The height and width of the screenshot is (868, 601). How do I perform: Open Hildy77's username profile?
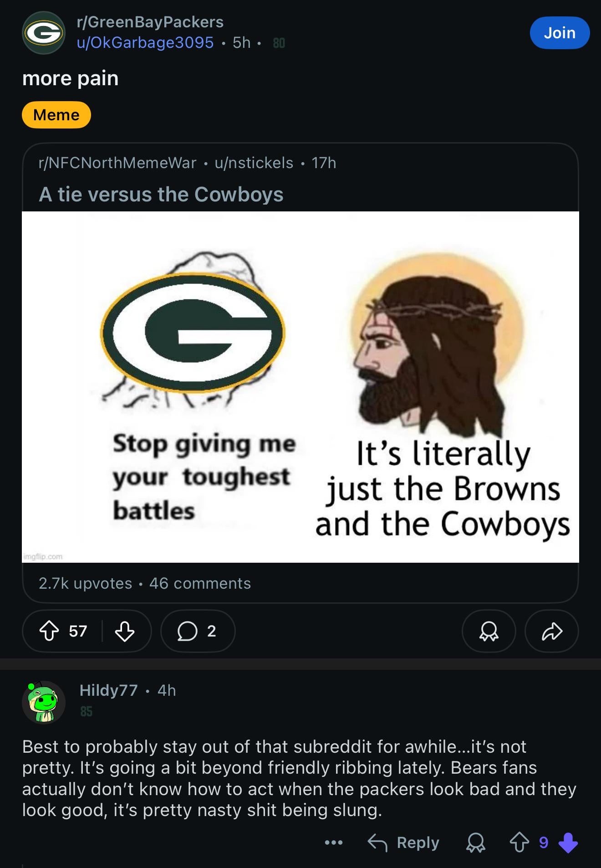click(108, 690)
